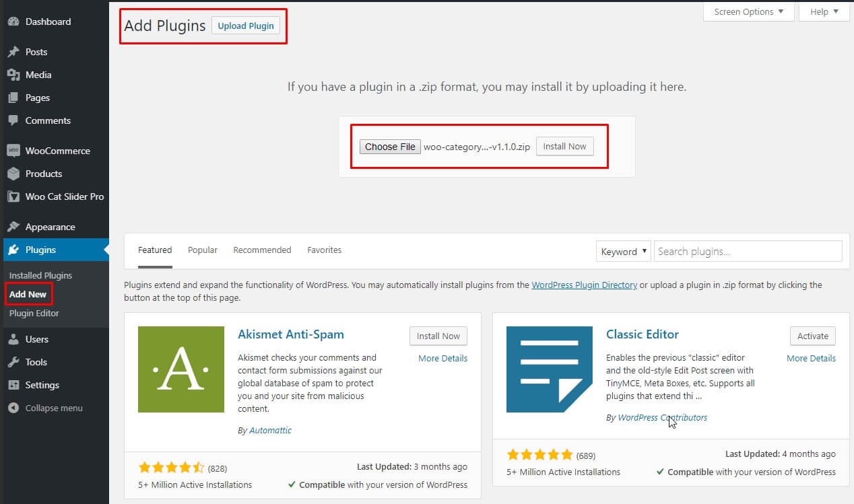Select the Recommended plugins tab
Viewport: 854px width, 504px height.
click(262, 250)
